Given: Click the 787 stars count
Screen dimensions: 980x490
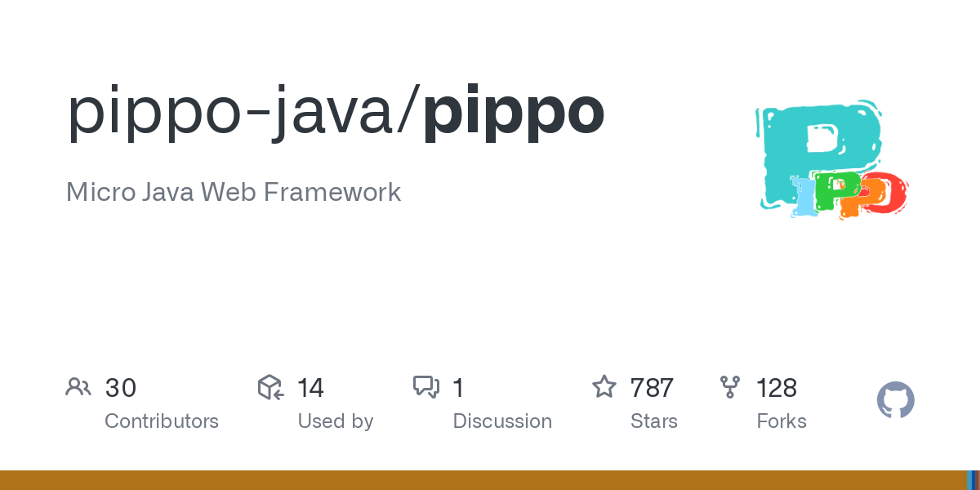Looking at the screenshot, I should [x=652, y=388].
